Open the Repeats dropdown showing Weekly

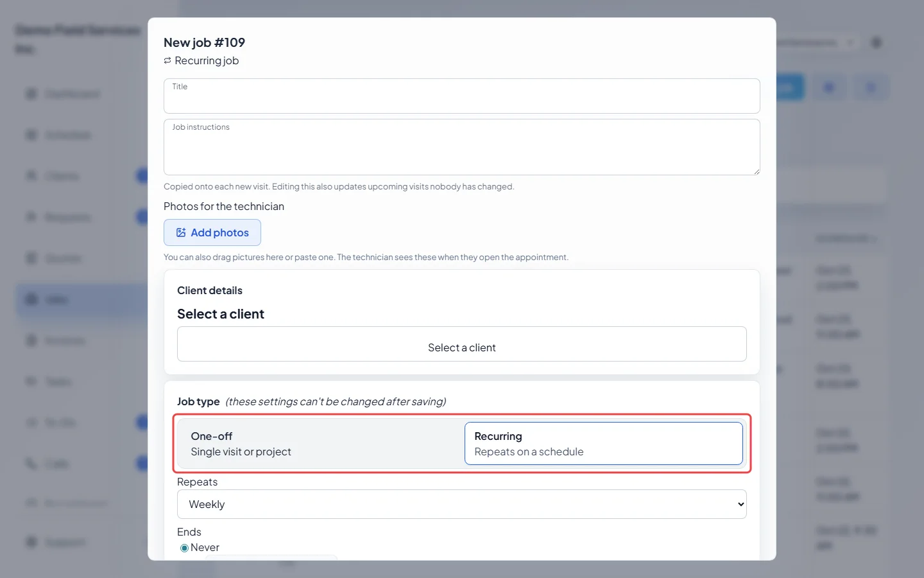coord(462,504)
